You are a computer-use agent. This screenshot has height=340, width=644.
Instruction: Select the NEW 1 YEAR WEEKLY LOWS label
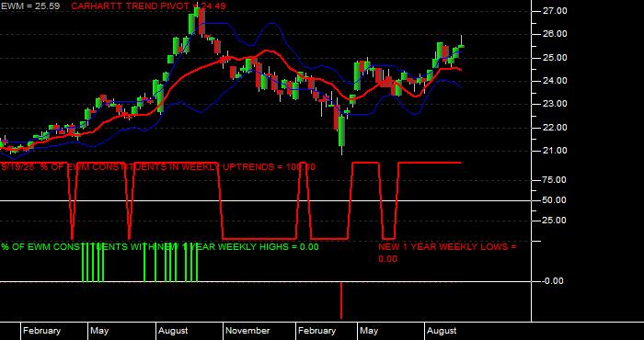coord(447,253)
